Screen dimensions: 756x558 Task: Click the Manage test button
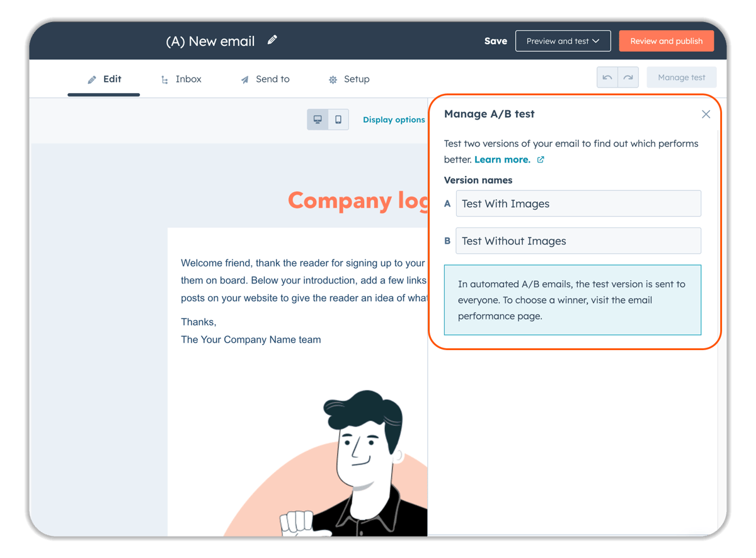[682, 77]
